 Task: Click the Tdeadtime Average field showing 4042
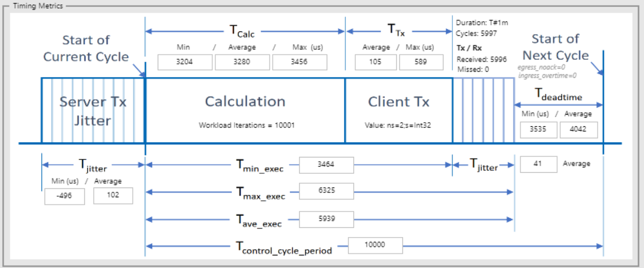pos(578,130)
